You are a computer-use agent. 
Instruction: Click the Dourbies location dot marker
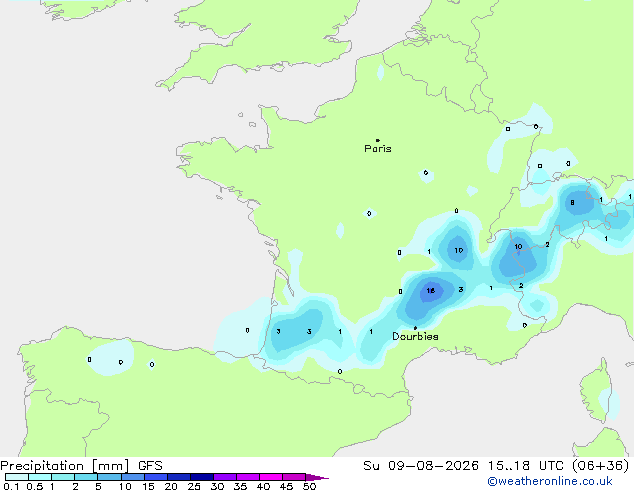coord(415,328)
